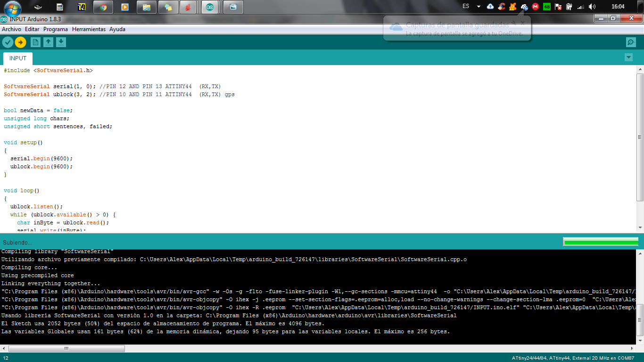This screenshot has height=362, width=644.
Task: Show hidden tray icons arrow
Action: (479, 7)
